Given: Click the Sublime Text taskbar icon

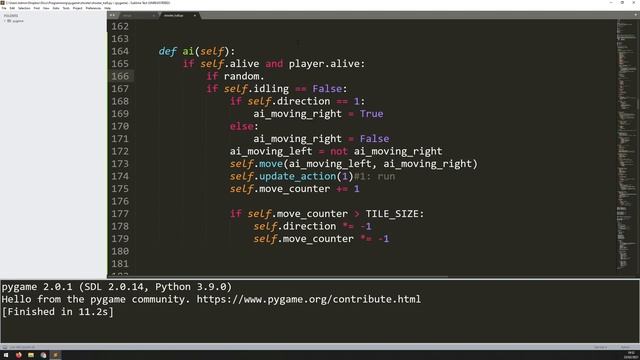Looking at the screenshot, I should (x=56, y=355).
